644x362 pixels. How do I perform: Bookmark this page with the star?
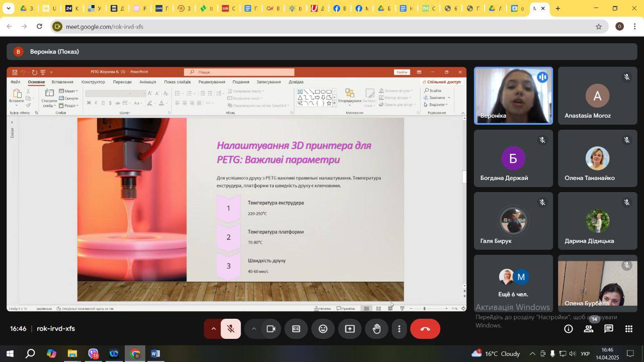[x=598, y=27]
